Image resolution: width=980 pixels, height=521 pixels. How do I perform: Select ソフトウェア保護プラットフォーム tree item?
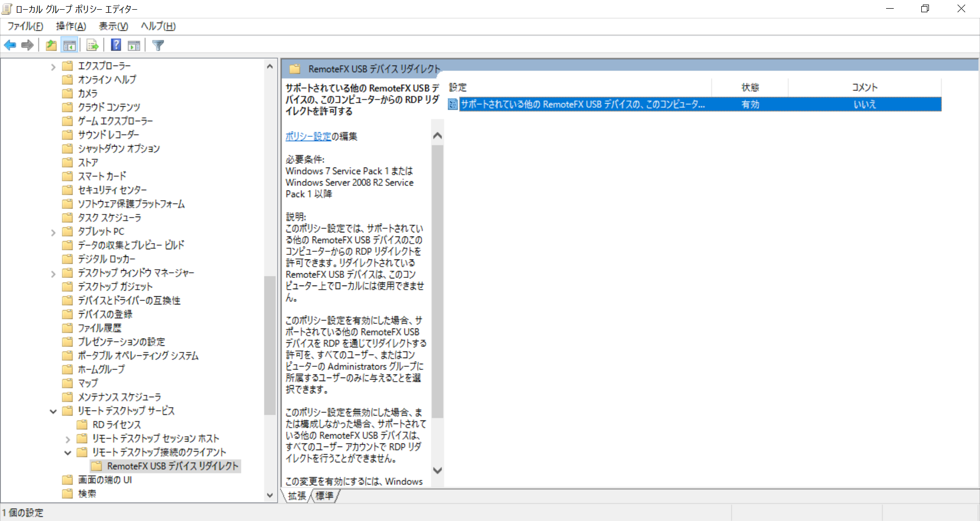(x=131, y=204)
